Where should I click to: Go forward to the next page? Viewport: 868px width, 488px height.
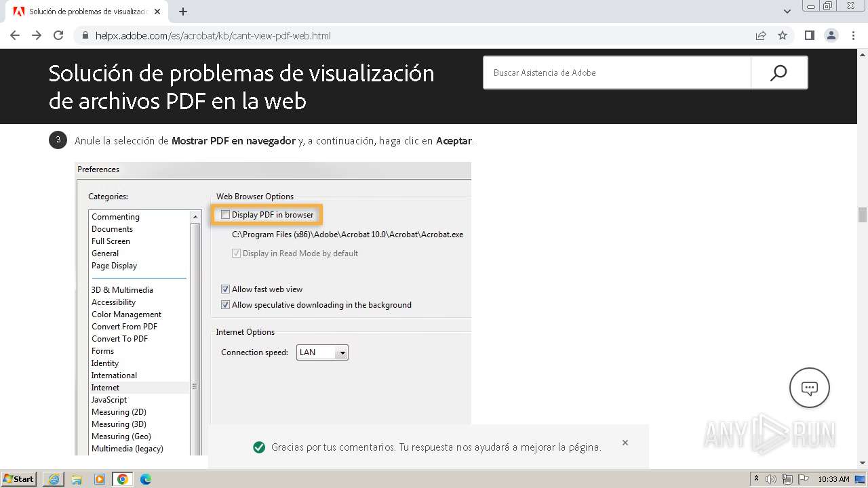tap(37, 35)
